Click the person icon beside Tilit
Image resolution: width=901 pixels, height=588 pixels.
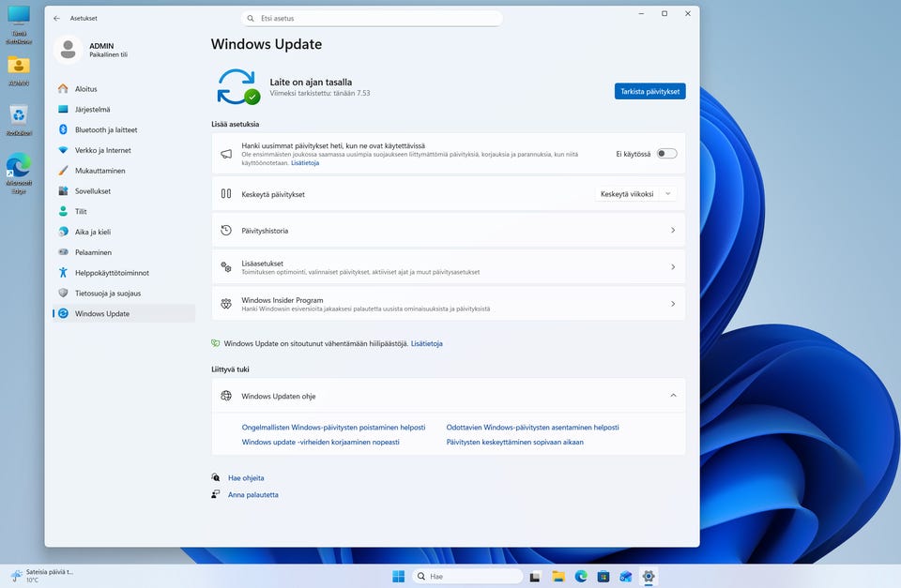(63, 211)
